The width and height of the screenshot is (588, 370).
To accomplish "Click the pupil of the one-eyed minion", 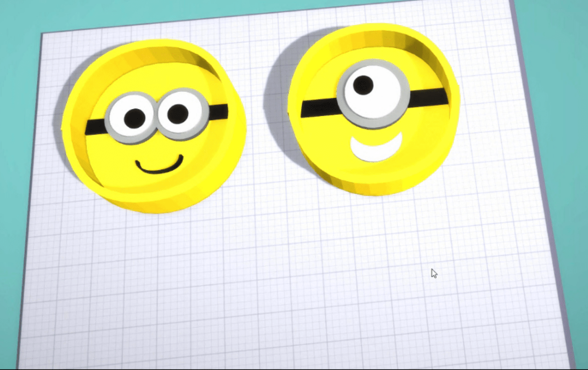I will 363,85.
